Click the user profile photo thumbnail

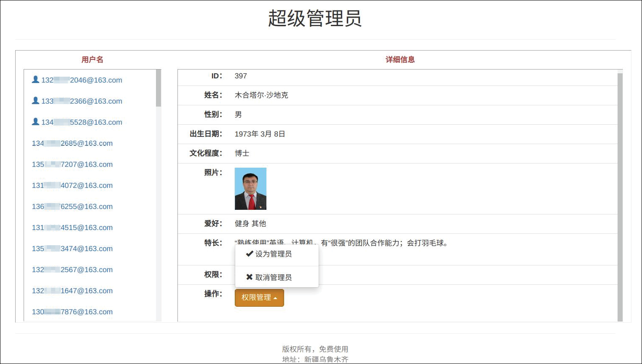[250, 189]
